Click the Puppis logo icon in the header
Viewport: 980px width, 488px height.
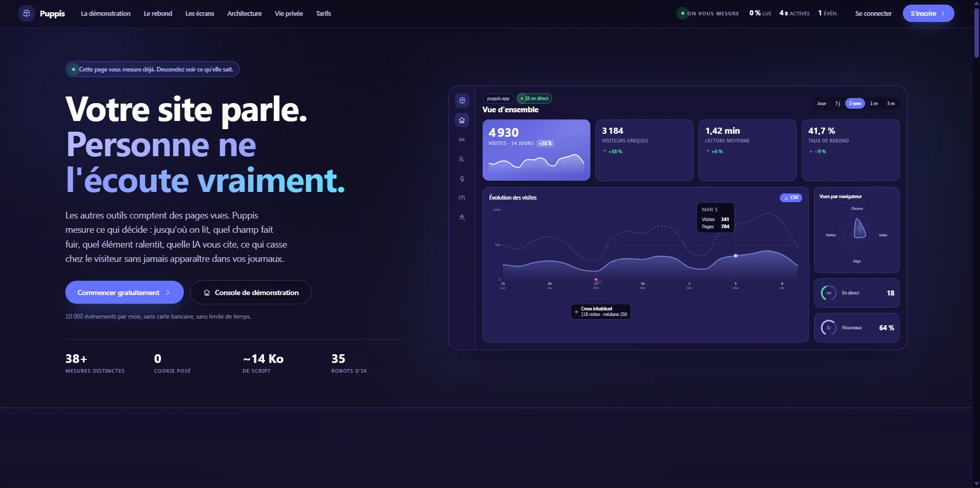(x=27, y=13)
